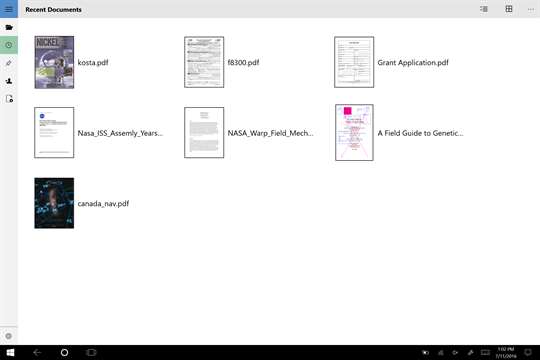This screenshot has width=540, height=360.
Task: Open the user account icon in sidebar
Action: (9, 81)
